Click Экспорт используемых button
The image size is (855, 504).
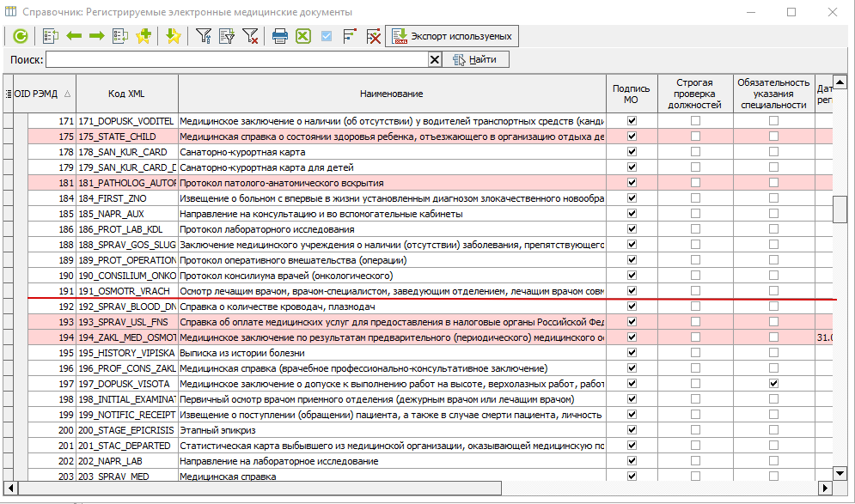tap(452, 36)
